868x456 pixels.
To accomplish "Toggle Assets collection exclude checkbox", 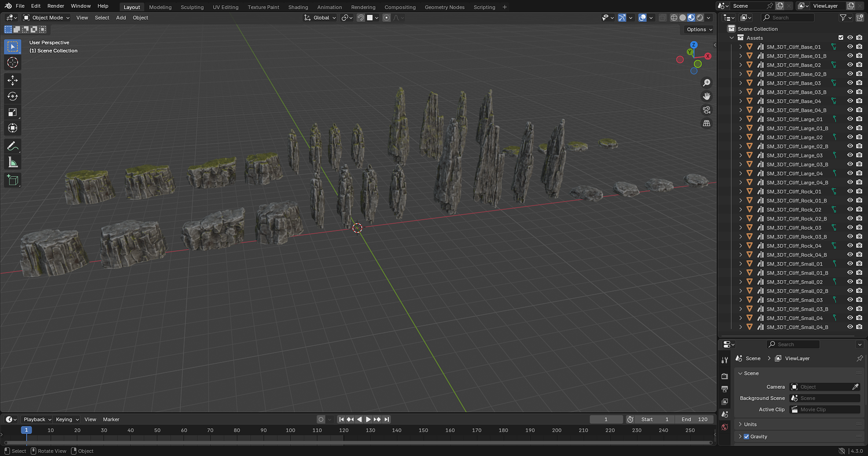I will click(841, 38).
